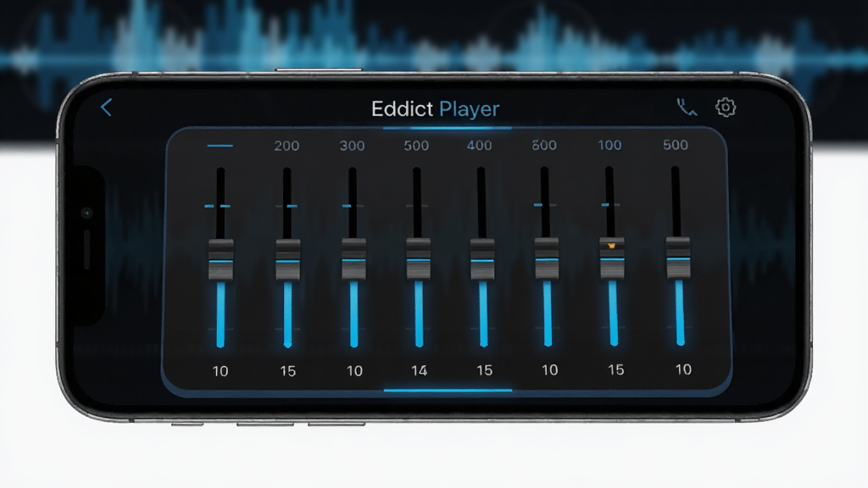Select the 500 label beside the 300 label

pos(416,146)
